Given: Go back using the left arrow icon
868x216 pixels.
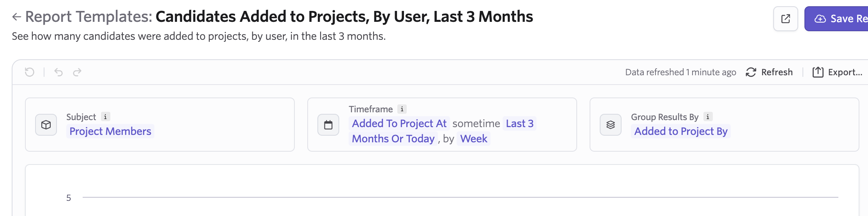Looking at the screenshot, I should click(x=16, y=17).
